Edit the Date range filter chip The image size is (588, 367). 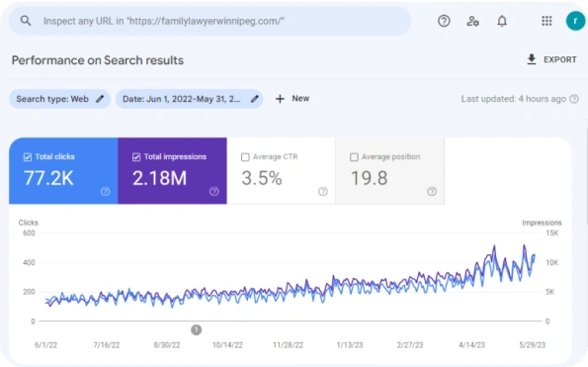189,99
